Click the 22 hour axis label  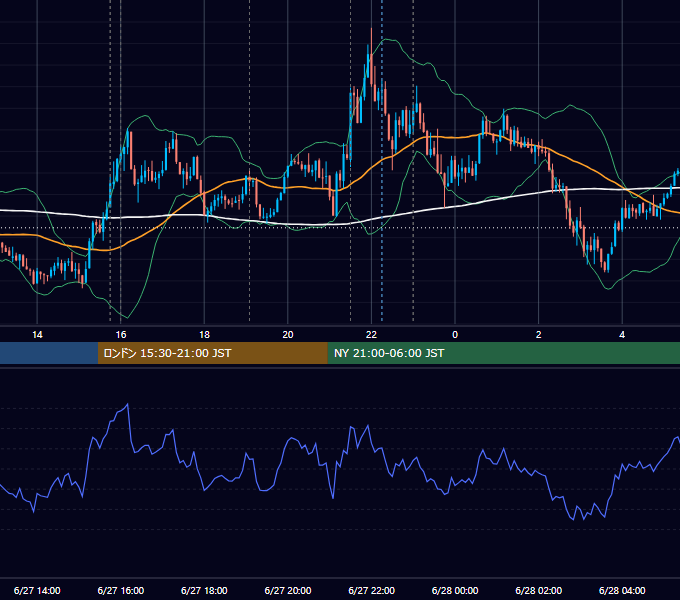click(x=371, y=335)
